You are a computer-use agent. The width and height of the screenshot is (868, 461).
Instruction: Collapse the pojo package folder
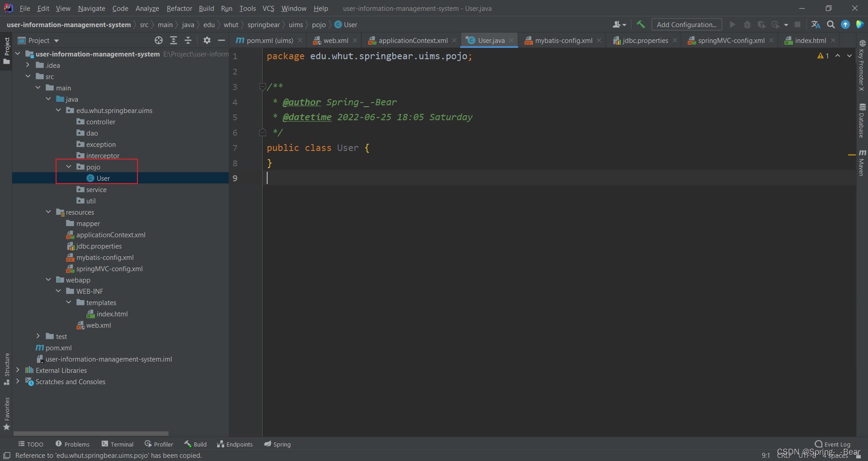(69, 167)
